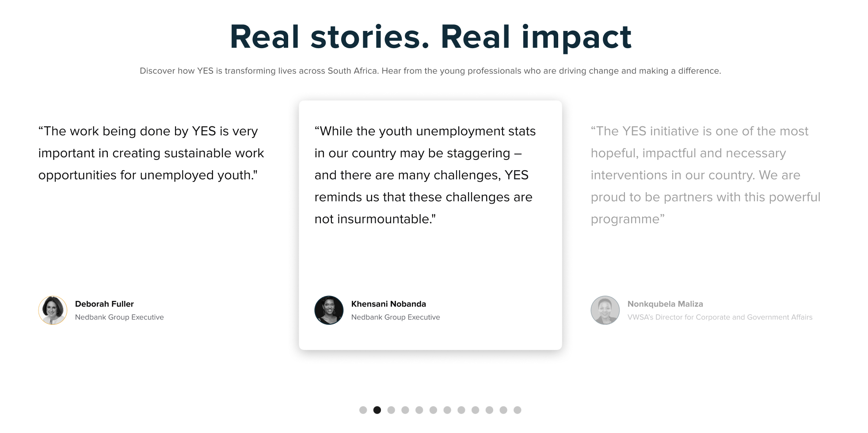Jump to the tenth carousel dot

click(x=489, y=410)
